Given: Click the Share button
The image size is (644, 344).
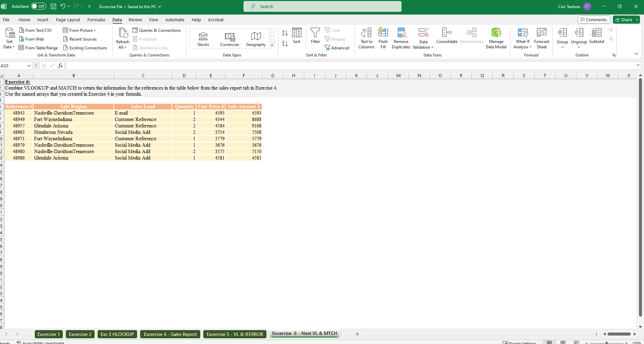Looking at the screenshot, I should pos(623,20).
